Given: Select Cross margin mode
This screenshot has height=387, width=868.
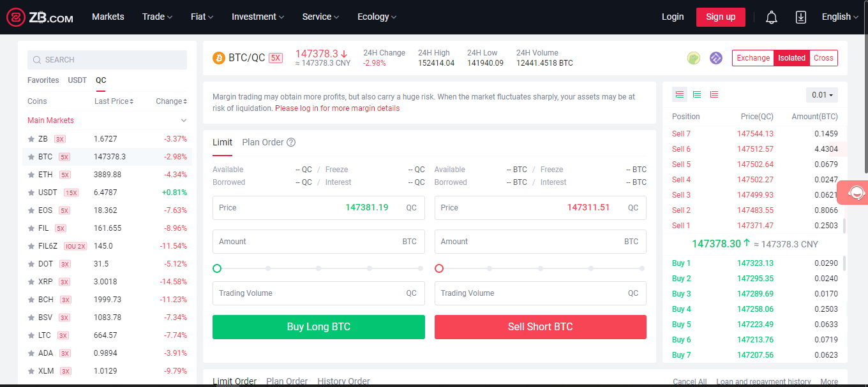Looking at the screenshot, I should tap(823, 58).
